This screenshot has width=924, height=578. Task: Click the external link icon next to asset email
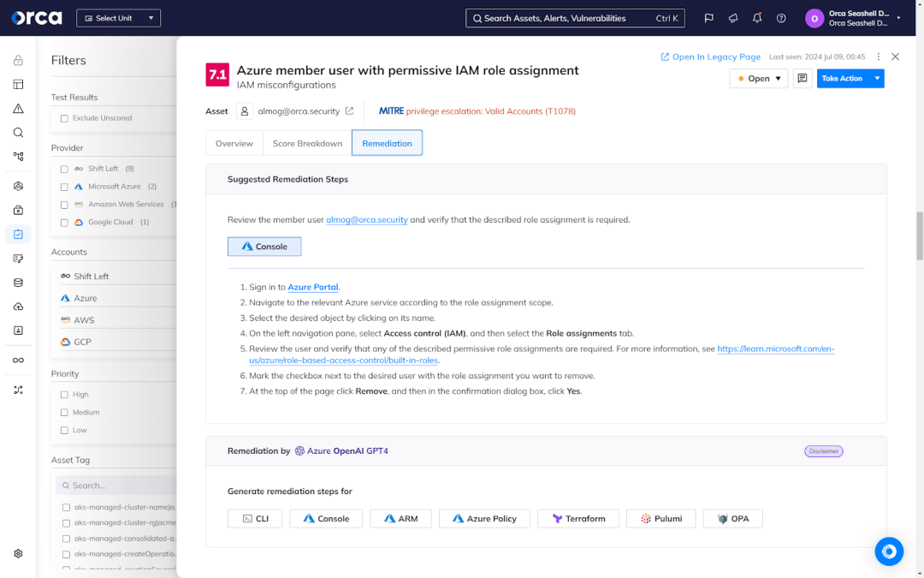click(349, 111)
